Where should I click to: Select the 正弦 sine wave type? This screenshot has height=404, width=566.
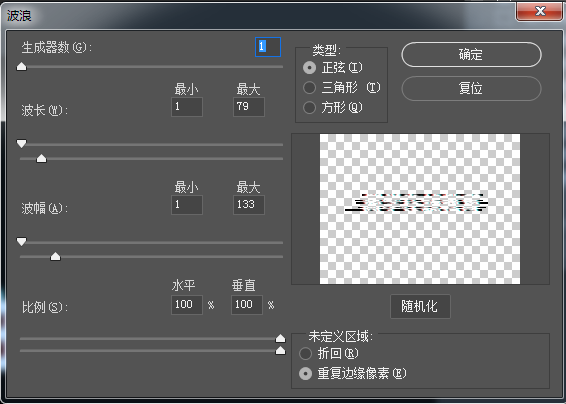(x=309, y=68)
